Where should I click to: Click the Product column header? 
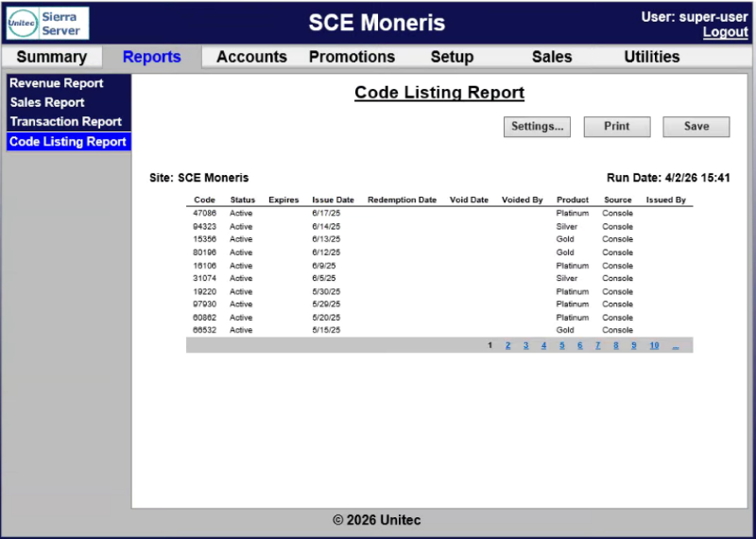click(573, 200)
